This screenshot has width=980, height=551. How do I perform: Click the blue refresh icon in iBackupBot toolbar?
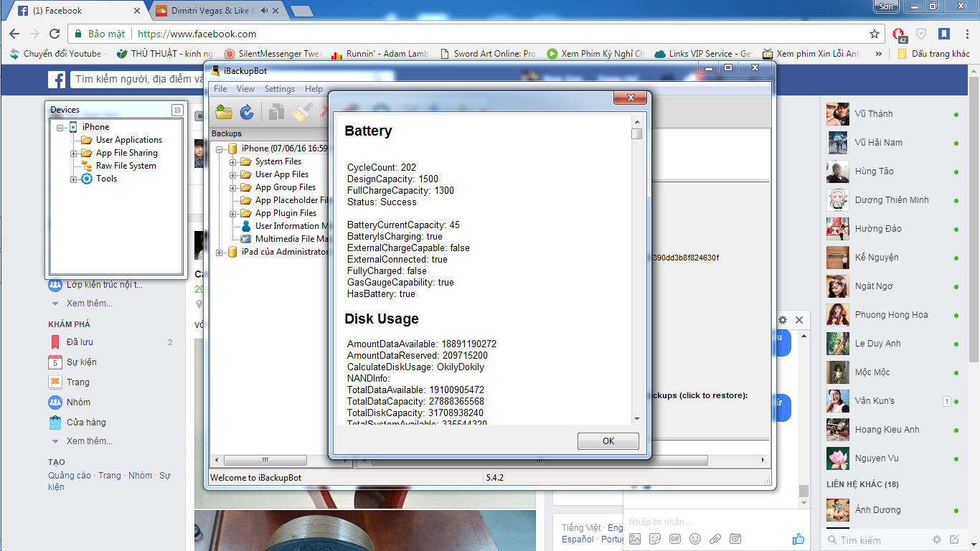tap(247, 112)
